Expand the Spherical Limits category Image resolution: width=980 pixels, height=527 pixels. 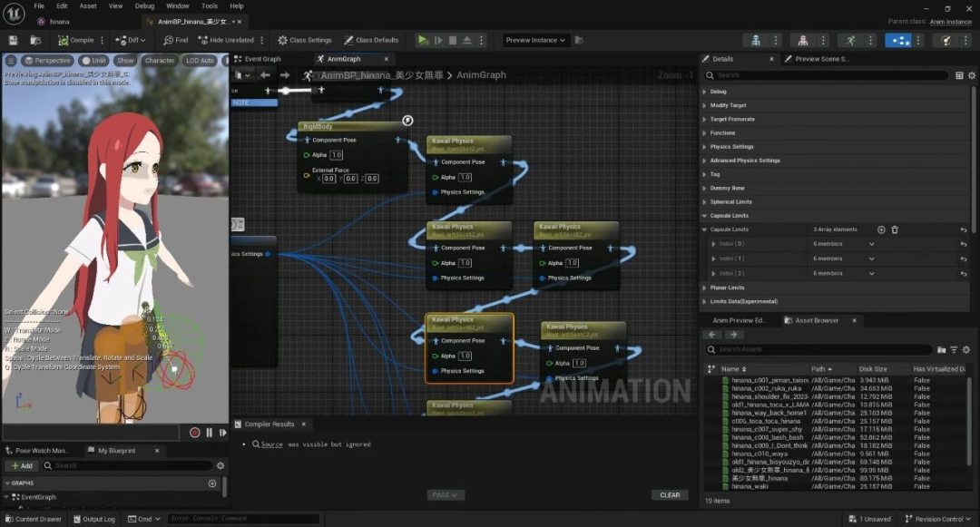point(704,201)
